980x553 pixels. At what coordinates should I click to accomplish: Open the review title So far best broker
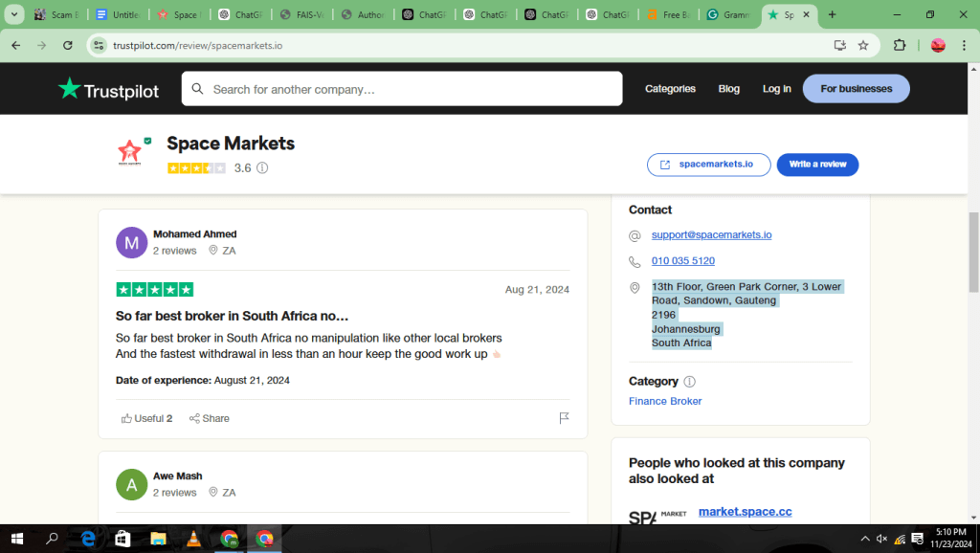click(x=232, y=316)
